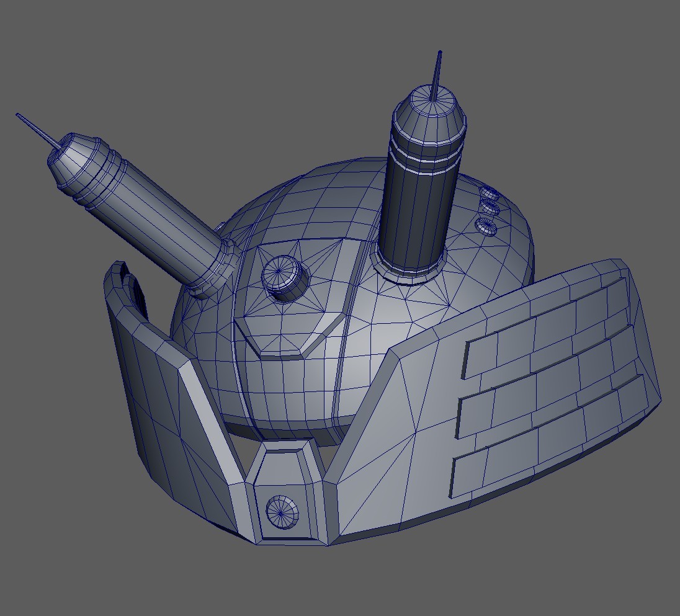Select the circular detail on the front block
The width and height of the screenshot is (680, 616).
coord(282,512)
